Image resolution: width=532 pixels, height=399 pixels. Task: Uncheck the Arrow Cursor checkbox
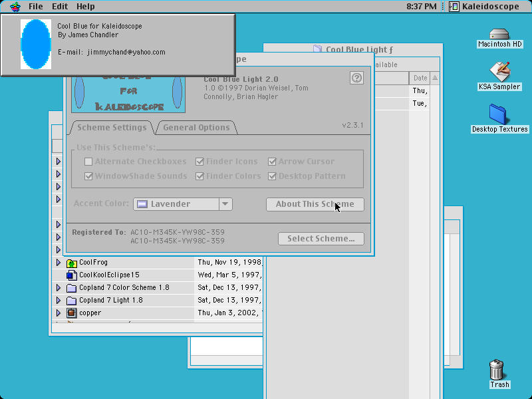(272, 162)
